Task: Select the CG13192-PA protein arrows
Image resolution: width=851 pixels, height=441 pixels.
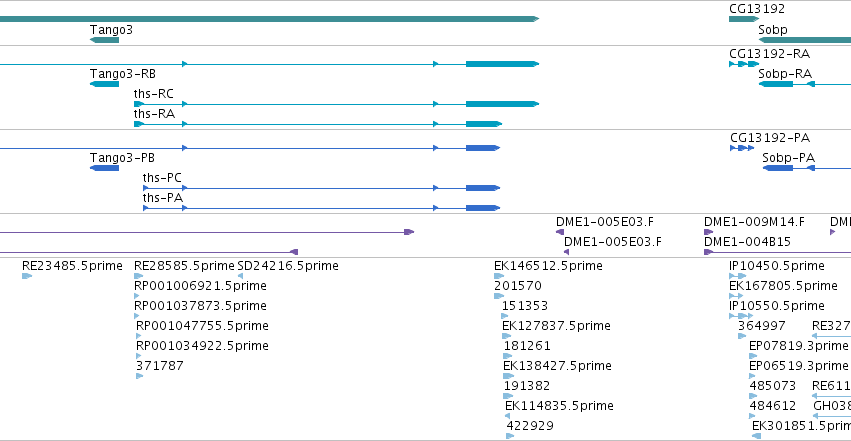Action: pyautogui.click(x=742, y=148)
